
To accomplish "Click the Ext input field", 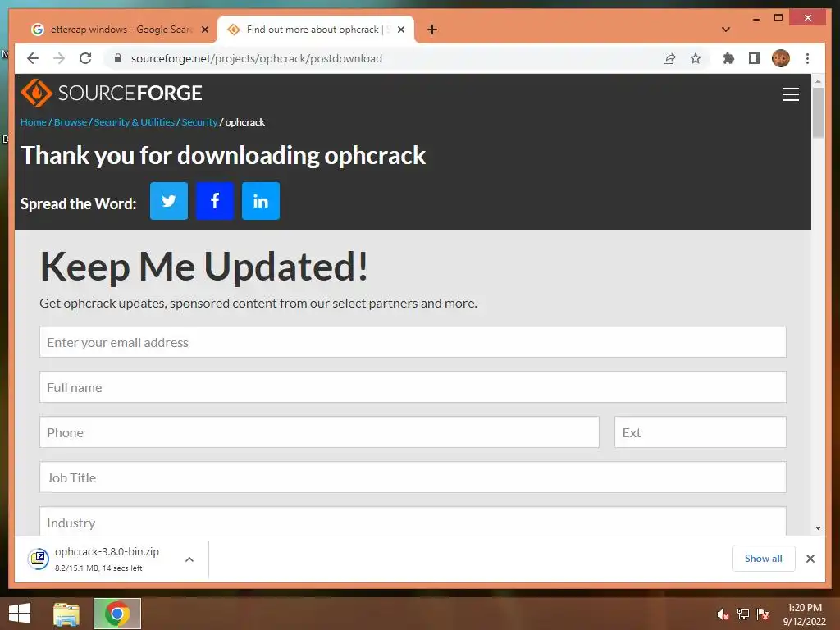I will 701,431.
